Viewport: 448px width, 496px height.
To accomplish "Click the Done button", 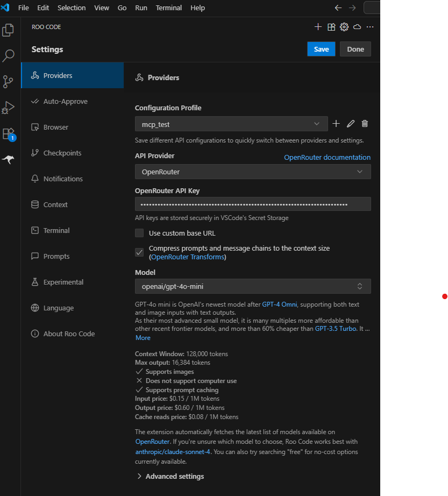I will pyautogui.click(x=355, y=49).
